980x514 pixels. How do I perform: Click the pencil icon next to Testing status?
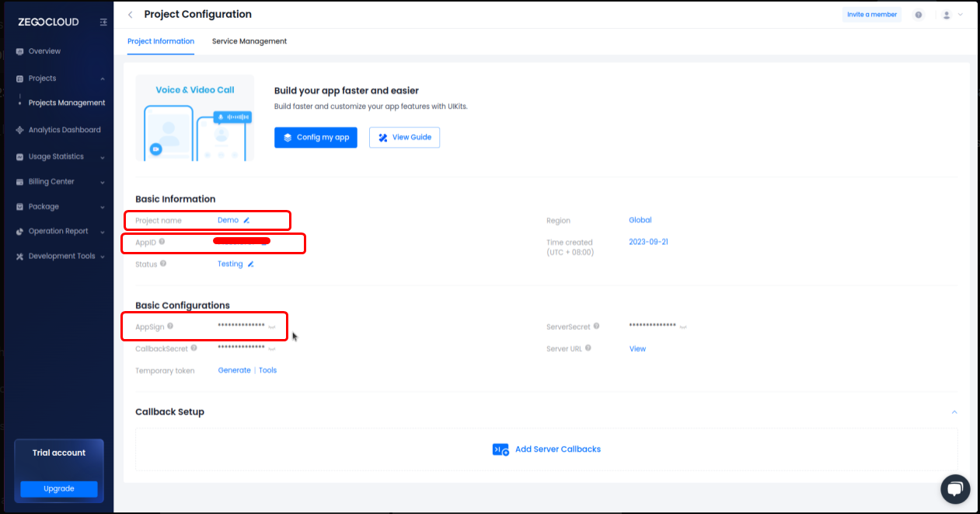[250, 264]
